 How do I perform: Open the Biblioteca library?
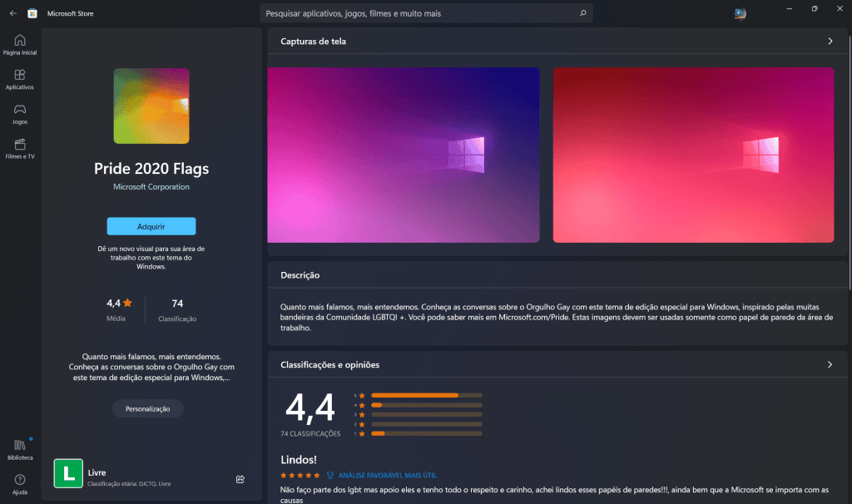(20, 450)
